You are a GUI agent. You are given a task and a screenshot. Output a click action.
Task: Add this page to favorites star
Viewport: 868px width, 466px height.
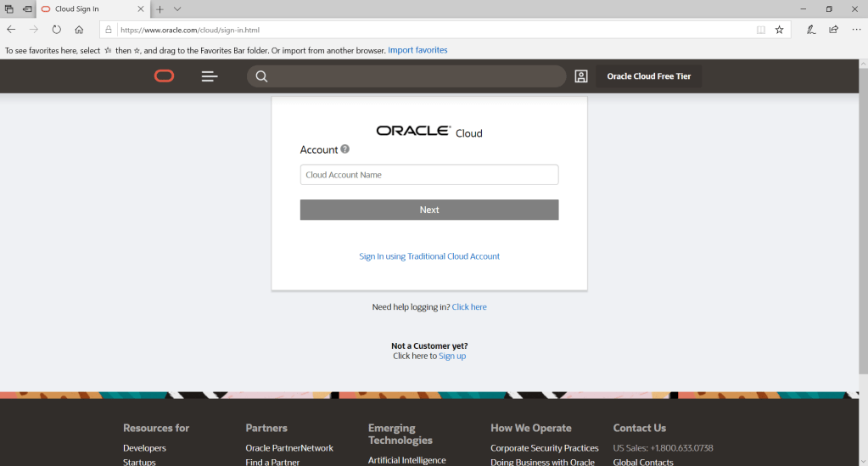pos(779,29)
